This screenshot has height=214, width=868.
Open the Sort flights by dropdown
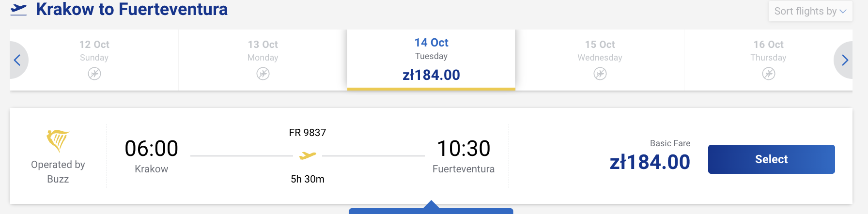point(810,11)
